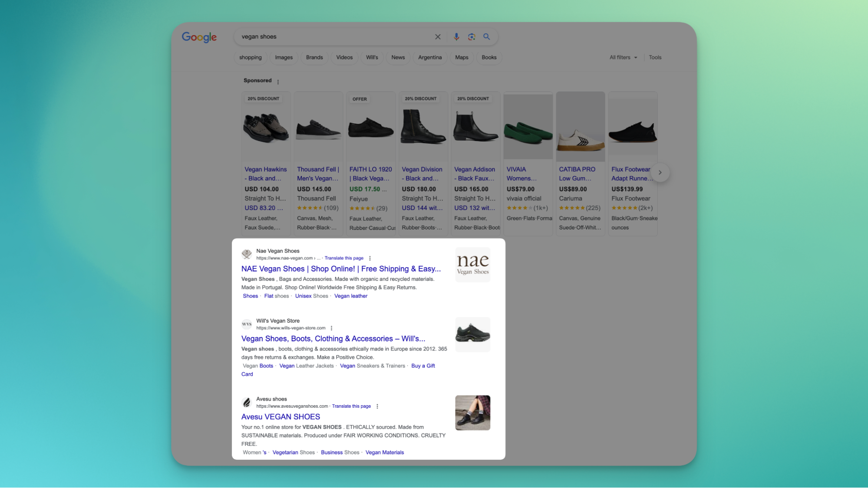Open Vegan leather sitelink

(351, 296)
